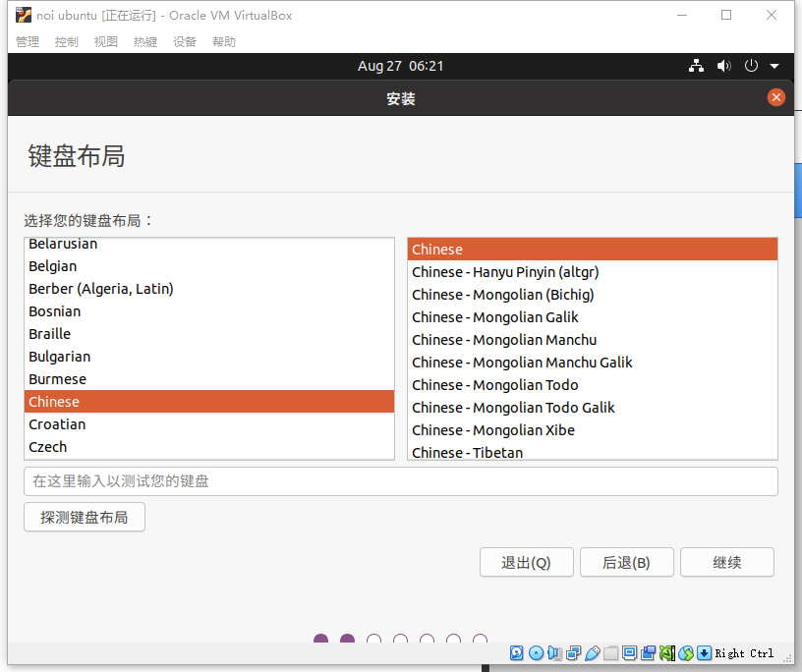The width and height of the screenshot is (802, 672).
Task: Open the VirtualBox hard disk status icon
Action: 517,653
